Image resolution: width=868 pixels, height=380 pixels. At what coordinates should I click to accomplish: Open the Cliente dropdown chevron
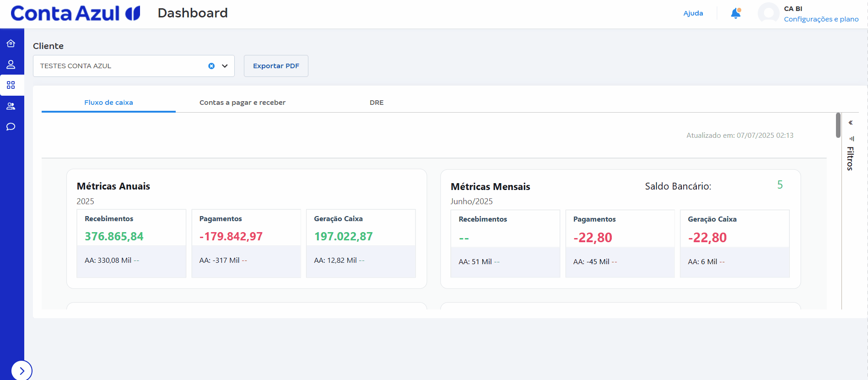(225, 66)
